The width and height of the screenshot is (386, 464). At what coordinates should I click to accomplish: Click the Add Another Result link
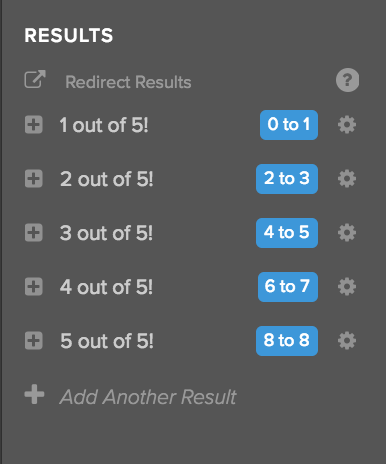(148, 397)
